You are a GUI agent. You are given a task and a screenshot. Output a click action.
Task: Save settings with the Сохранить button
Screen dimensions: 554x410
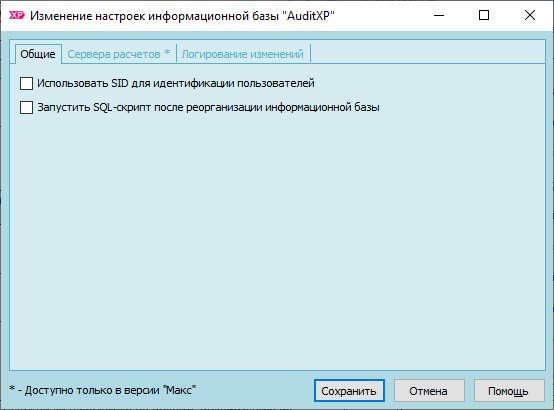tap(349, 391)
